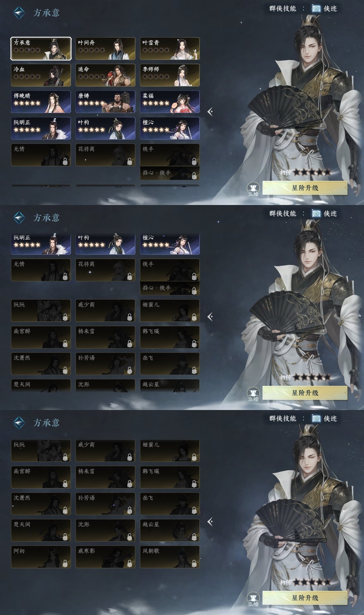Collapse hero list using topmost left chevron
The image size is (364, 615).
click(x=210, y=112)
